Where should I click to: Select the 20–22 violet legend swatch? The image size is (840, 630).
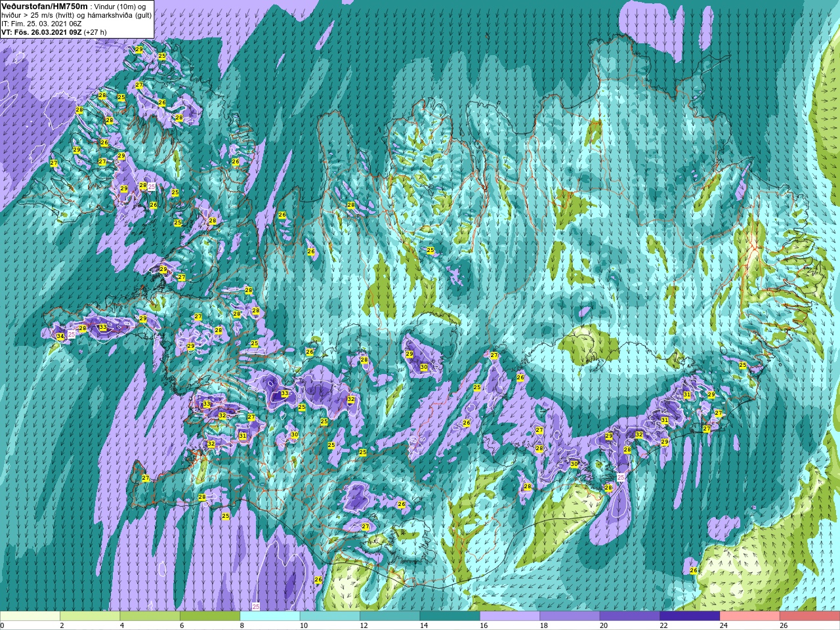(x=630, y=616)
